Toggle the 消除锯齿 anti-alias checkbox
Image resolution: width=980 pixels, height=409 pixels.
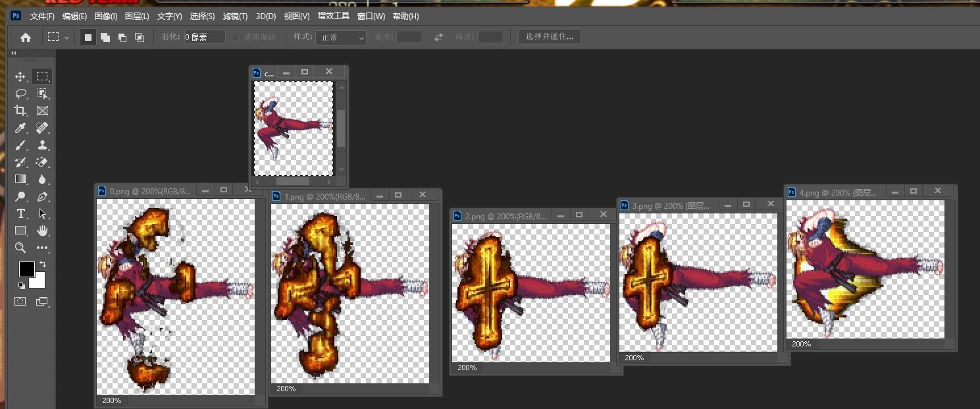pos(236,38)
